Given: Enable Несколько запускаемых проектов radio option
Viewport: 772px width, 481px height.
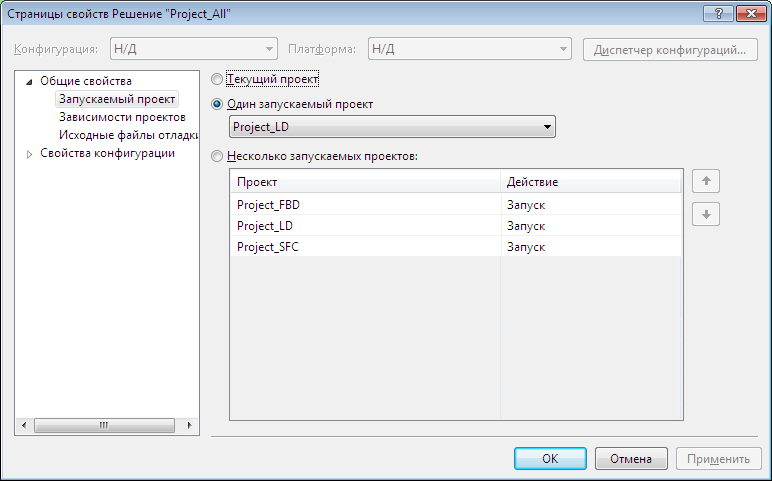Looking at the screenshot, I should (217, 157).
